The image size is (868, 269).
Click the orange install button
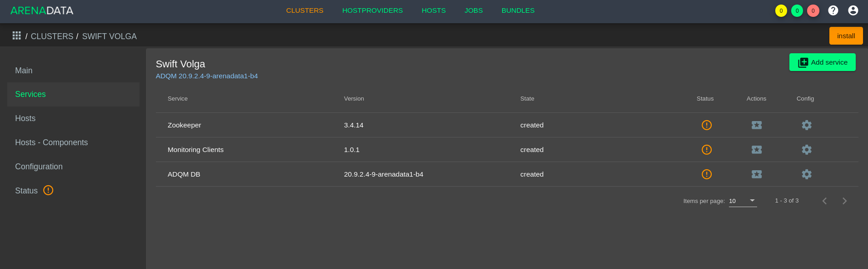tap(846, 36)
